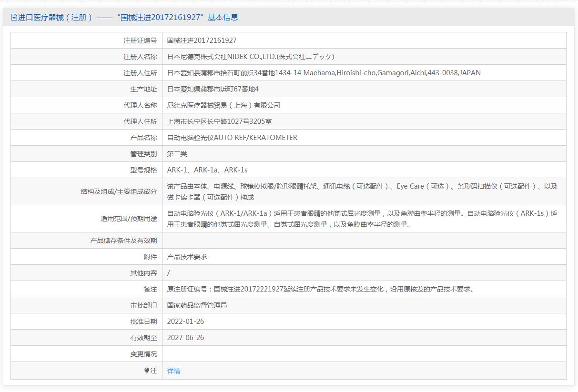Click the 变更情况 label
The width and height of the screenshot is (578, 392).
143,354
